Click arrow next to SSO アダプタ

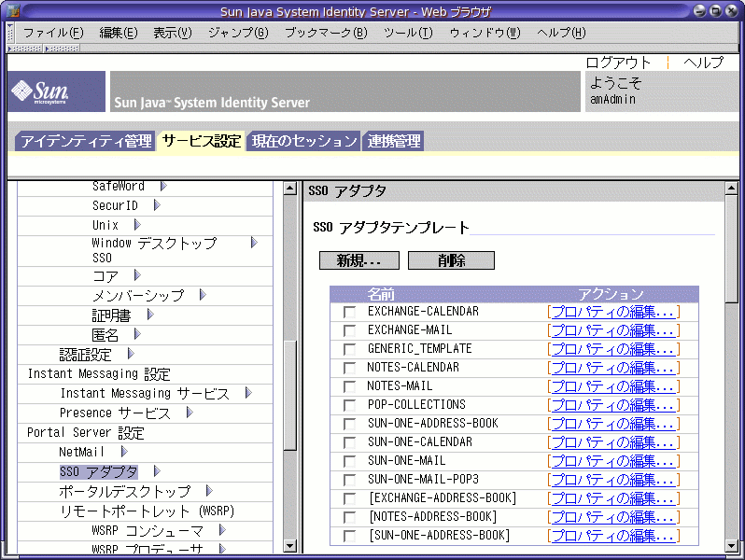[157, 471]
